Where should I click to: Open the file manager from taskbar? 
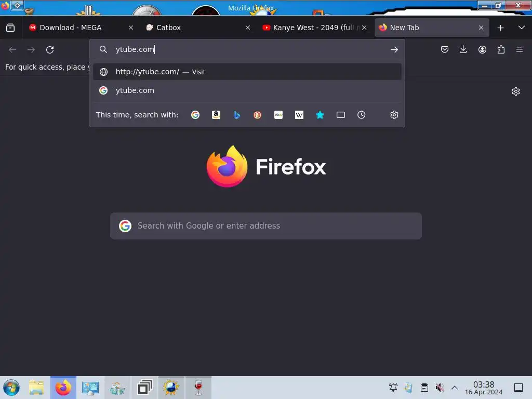point(36,388)
